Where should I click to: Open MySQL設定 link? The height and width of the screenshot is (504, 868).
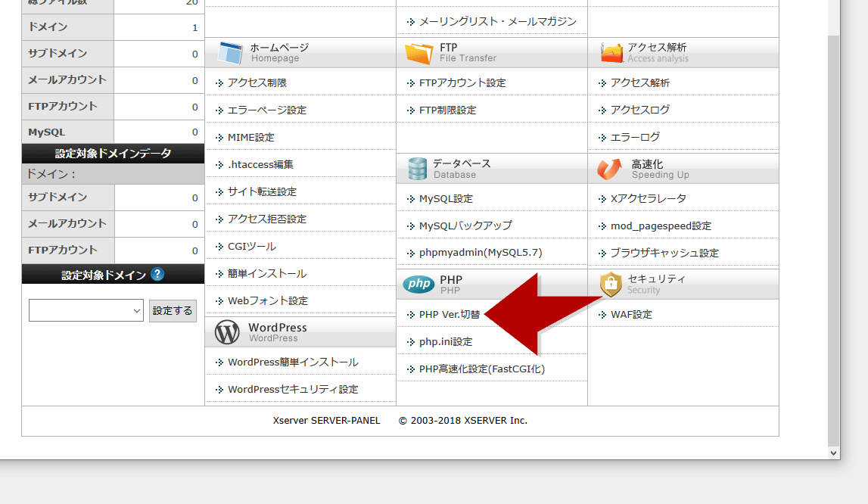[x=446, y=199]
